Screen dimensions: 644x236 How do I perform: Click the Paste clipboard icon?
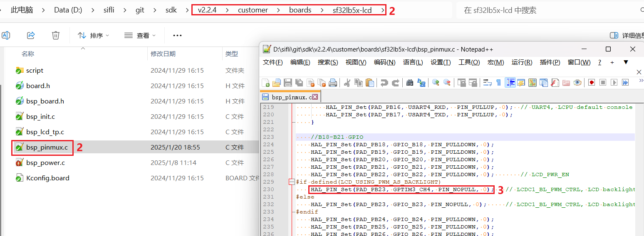[369, 83]
